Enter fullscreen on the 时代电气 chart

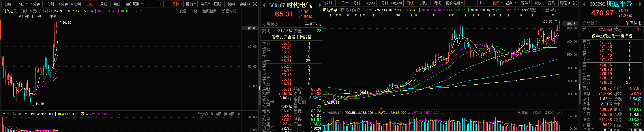click(255, 4)
